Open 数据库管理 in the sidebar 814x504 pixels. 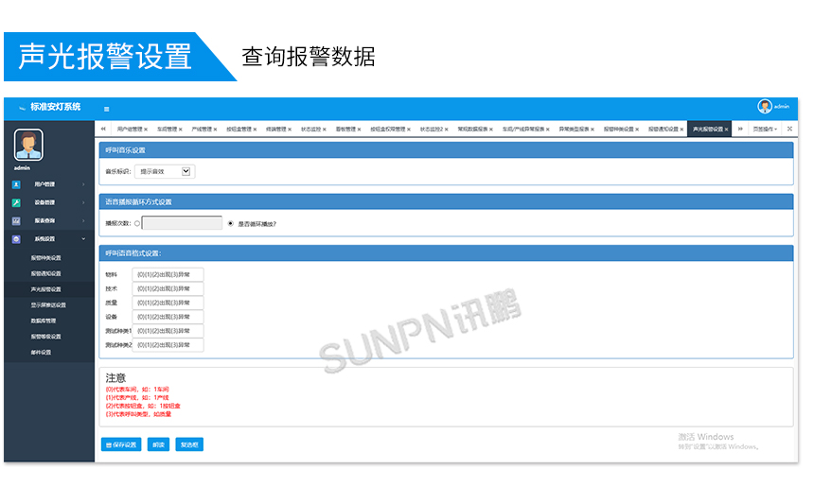(x=44, y=321)
